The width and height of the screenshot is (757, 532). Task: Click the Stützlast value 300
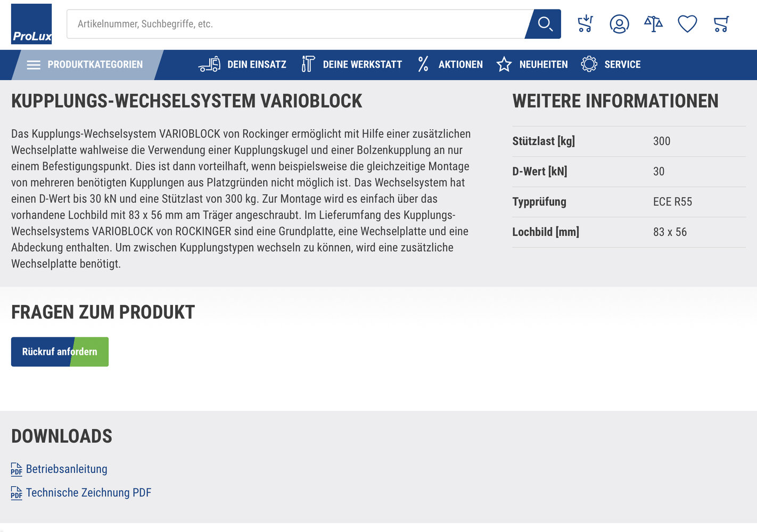click(x=662, y=141)
